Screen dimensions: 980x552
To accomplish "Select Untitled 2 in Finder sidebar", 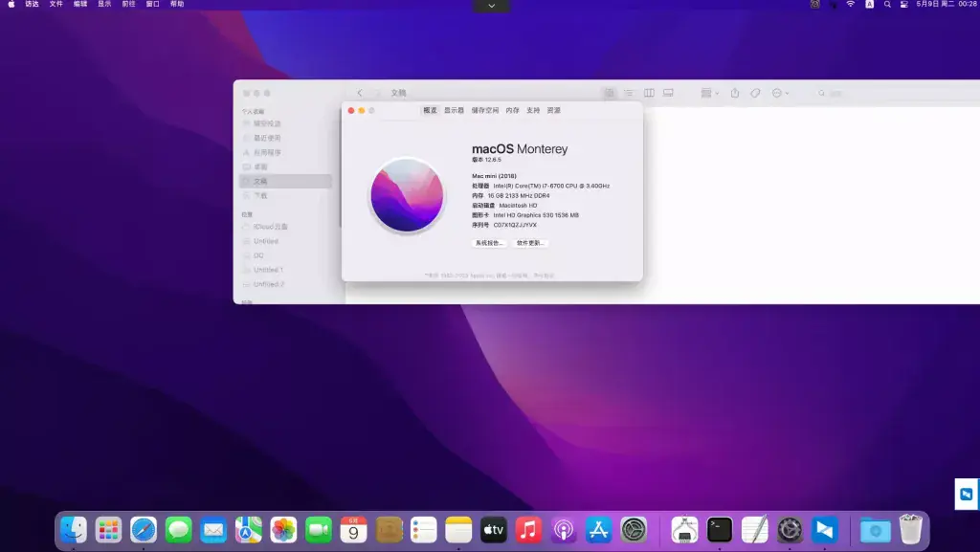I will [x=285, y=284].
